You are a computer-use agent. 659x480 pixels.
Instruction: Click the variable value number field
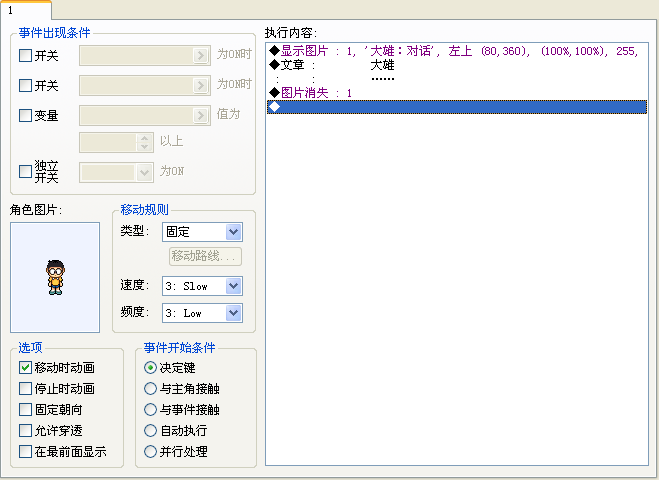coord(108,143)
